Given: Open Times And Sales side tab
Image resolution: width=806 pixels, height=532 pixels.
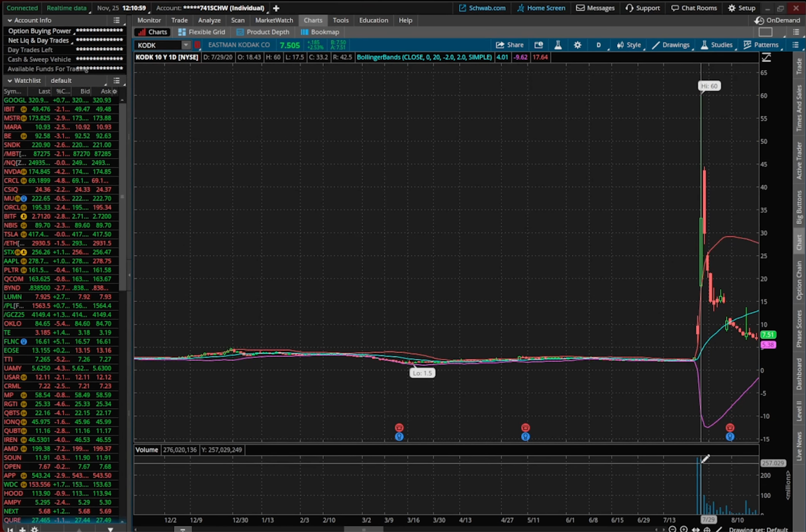Looking at the screenshot, I should [799, 108].
